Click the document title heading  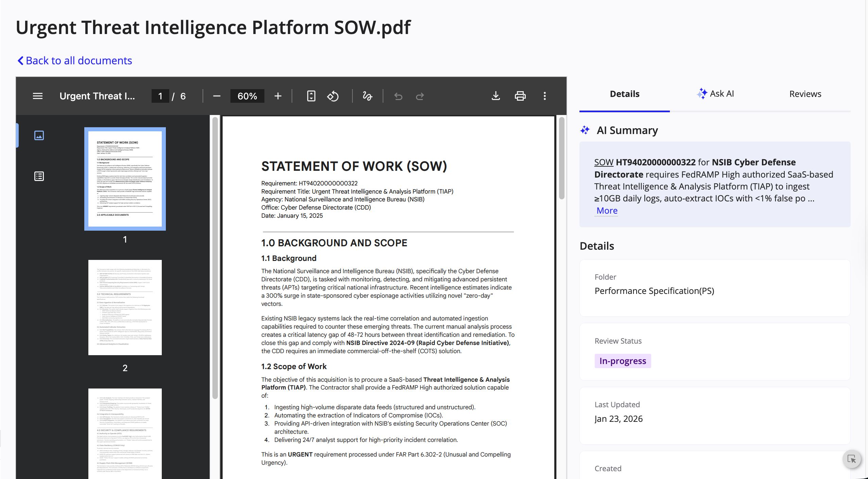pos(213,27)
